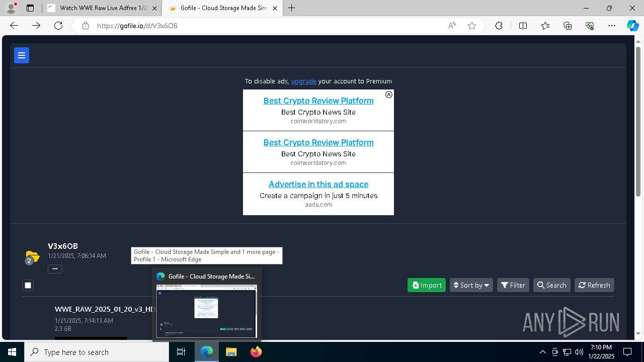Open Windows Start menu
The height and width of the screenshot is (362, 644).
coord(12,352)
